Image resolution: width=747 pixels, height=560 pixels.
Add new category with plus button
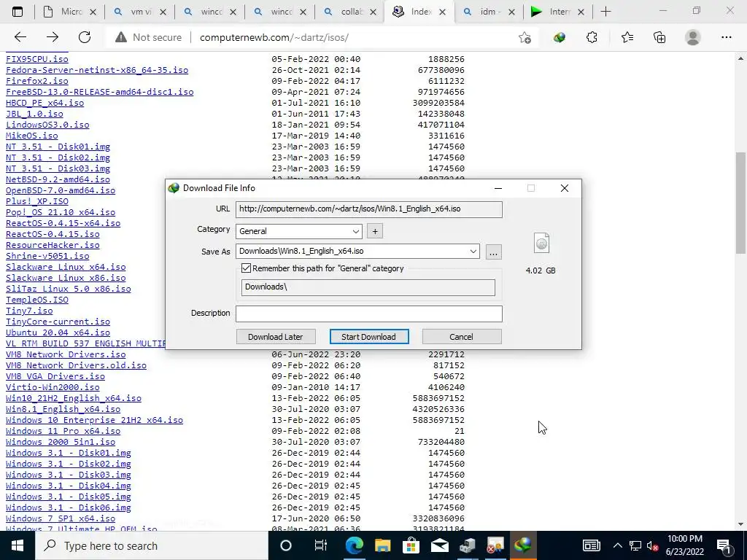point(375,231)
